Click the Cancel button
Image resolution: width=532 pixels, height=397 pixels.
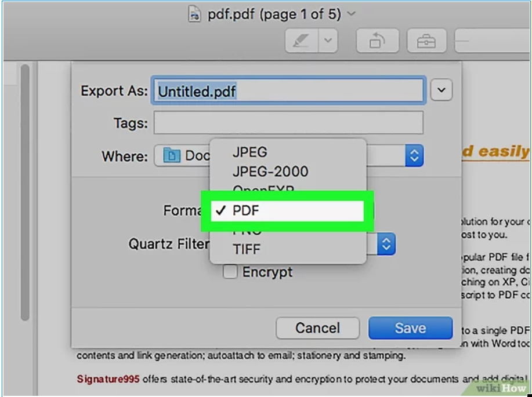[317, 328]
